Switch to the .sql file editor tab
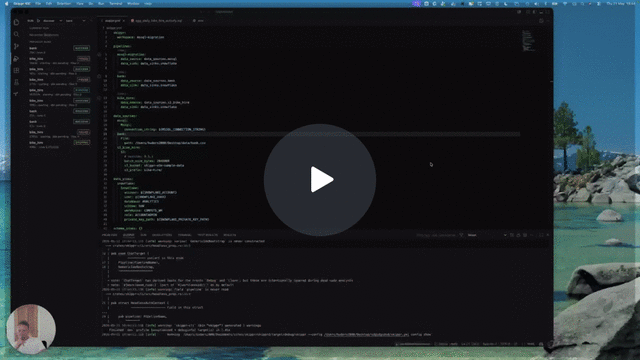The width and height of the screenshot is (640, 360). coord(159,21)
